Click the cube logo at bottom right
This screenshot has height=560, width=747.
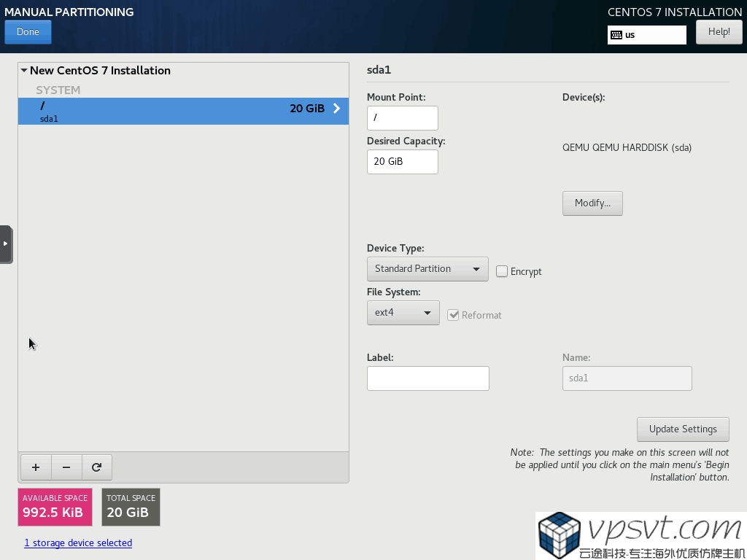pyautogui.click(x=559, y=534)
